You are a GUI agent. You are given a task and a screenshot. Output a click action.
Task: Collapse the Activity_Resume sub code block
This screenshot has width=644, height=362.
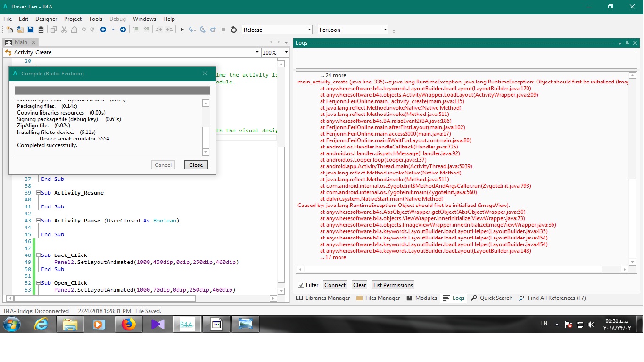(38, 193)
